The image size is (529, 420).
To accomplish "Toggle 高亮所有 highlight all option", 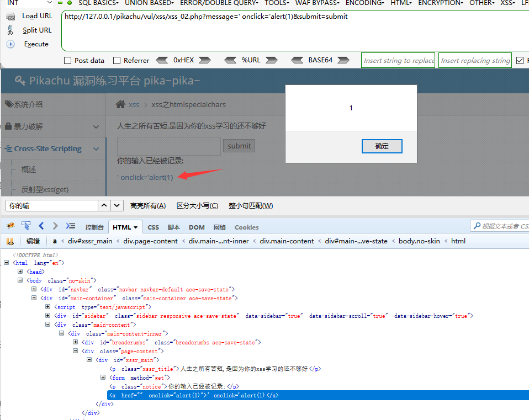I will pos(148,206).
